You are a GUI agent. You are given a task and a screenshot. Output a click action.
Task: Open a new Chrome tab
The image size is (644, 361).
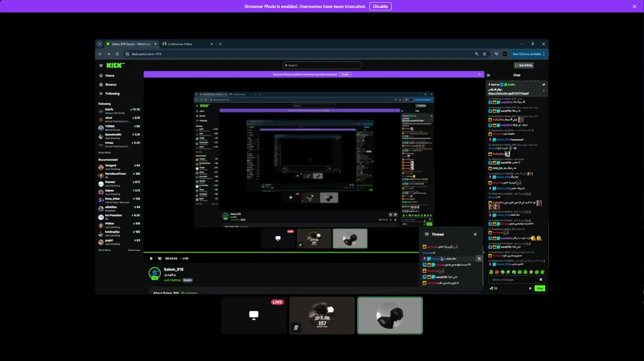(x=220, y=44)
